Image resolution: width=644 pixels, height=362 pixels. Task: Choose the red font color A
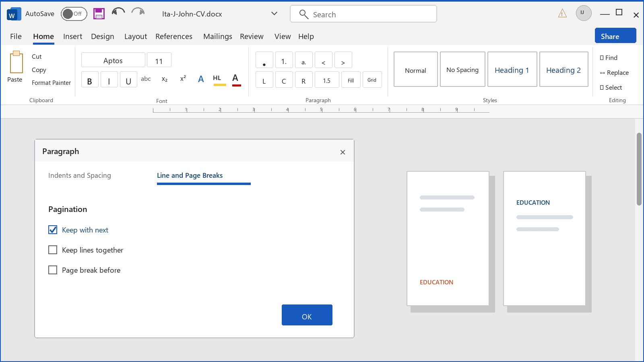tap(236, 80)
